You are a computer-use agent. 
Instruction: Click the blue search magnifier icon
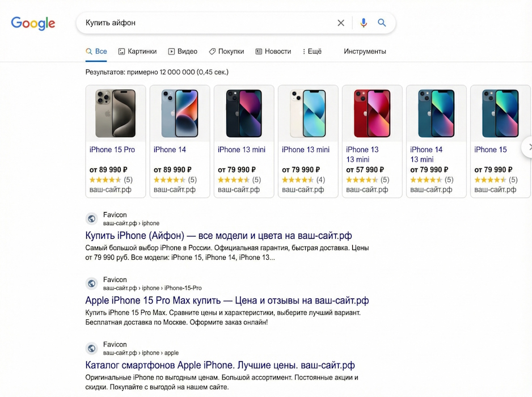(382, 23)
